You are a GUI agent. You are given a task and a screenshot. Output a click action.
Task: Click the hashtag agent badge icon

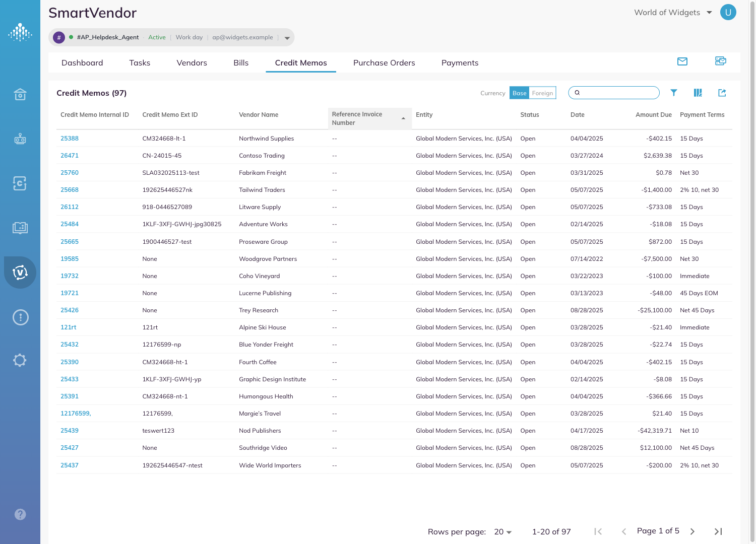click(x=59, y=37)
